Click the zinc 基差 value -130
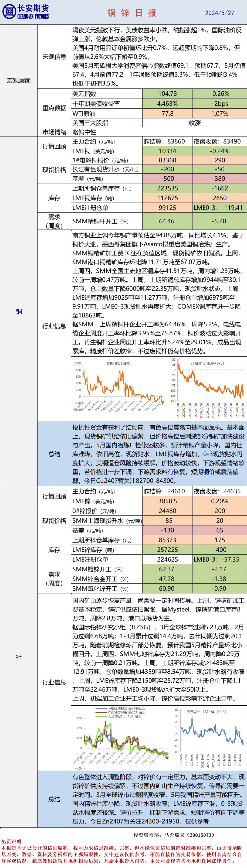The height and width of the screenshot is (868, 247). [167, 530]
